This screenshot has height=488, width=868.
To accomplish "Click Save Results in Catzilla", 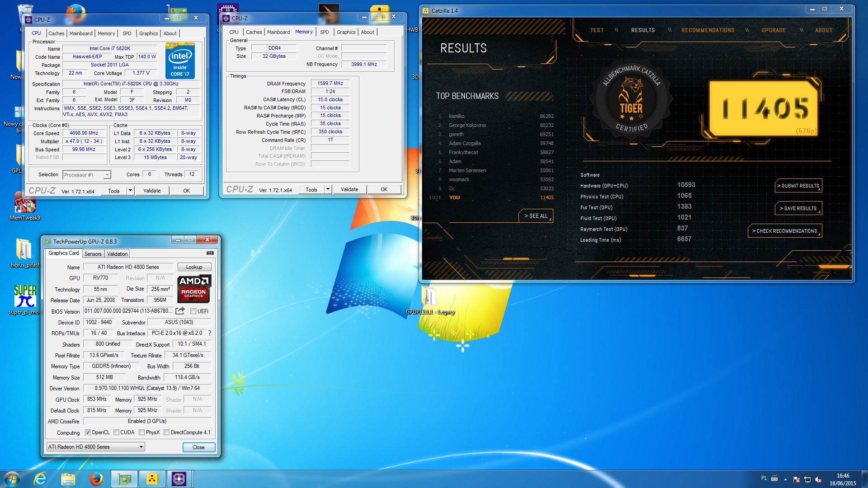I will (798, 208).
